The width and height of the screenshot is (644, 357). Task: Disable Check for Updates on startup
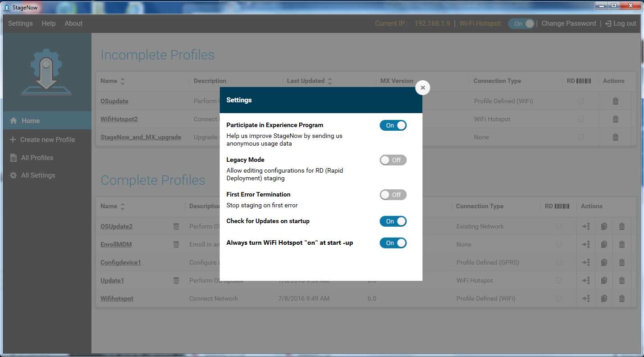point(393,221)
